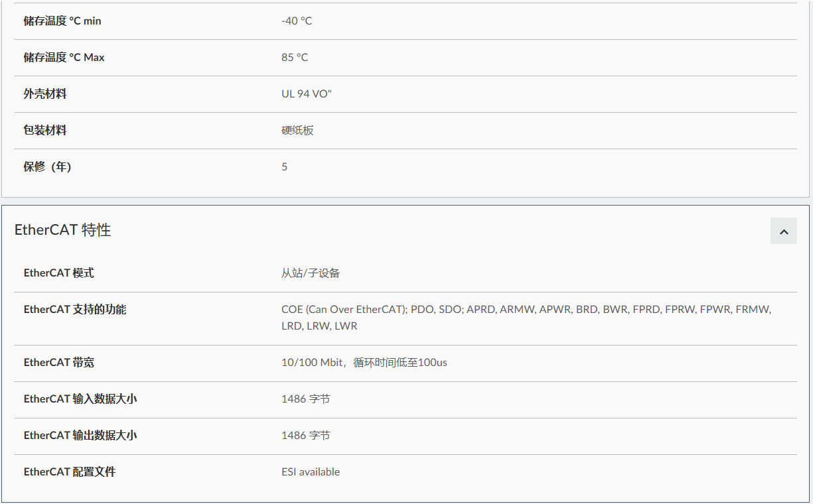This screenshot has width=813, height=504.
Task: Click the UL 94 VO value
Action: pyautogui.click(x=306, y=94)
